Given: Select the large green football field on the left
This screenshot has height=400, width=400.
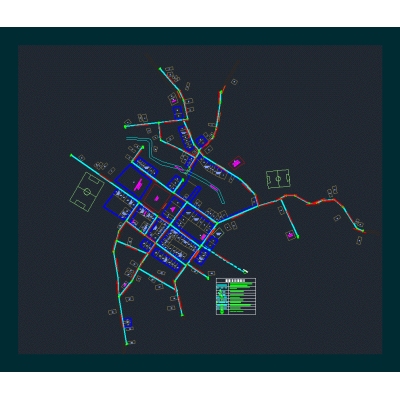Looking at the screenshot, I should (87, 192).
